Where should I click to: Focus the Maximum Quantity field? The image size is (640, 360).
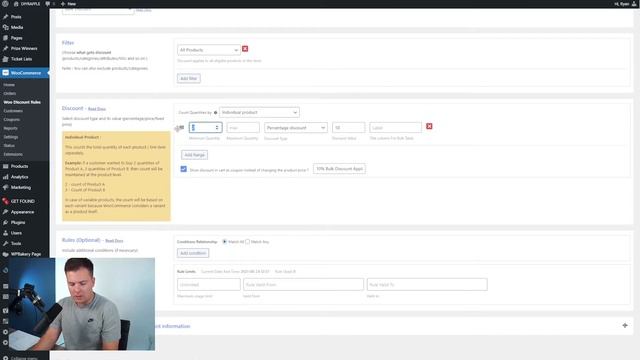[243, 128]
